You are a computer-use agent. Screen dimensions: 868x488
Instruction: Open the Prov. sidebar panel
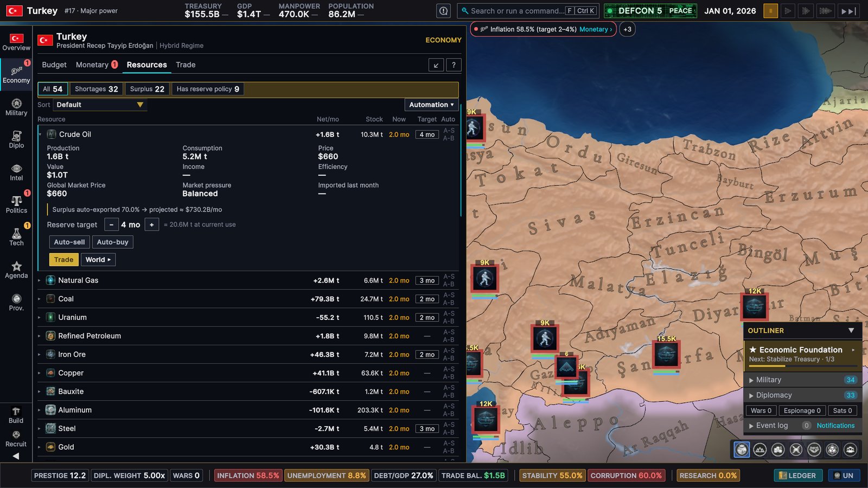pos(16,303)
